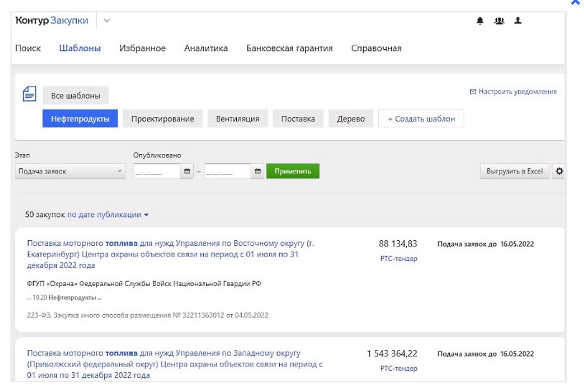The image size is (584, 392).
Task: Change sorting by дате публикации
Action: [x=108, y=214]
